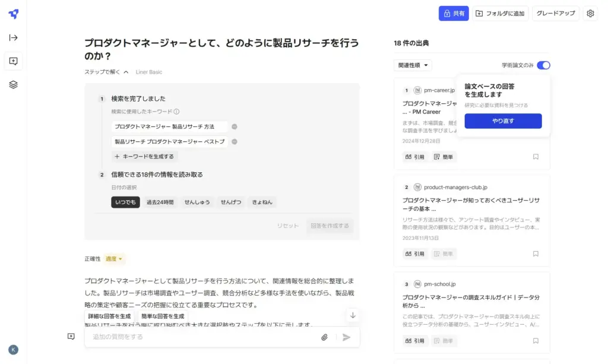Select 過去24時間 date filter
The height and width of the screenshot is (364, 608).
(160, 202)
